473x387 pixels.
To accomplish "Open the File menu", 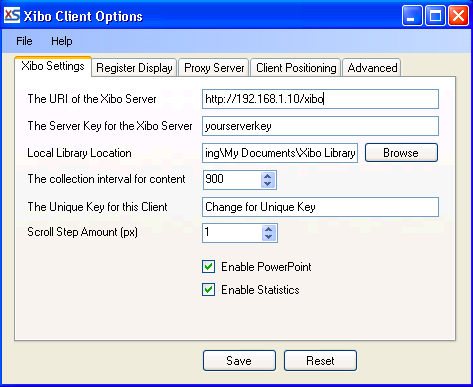I will click(x=24, y=41).
